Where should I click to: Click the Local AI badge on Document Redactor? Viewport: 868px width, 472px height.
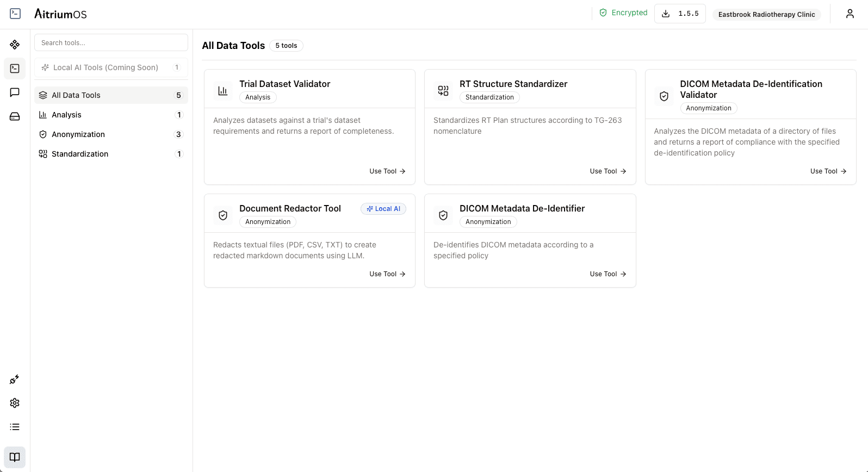tap(383, 209)
